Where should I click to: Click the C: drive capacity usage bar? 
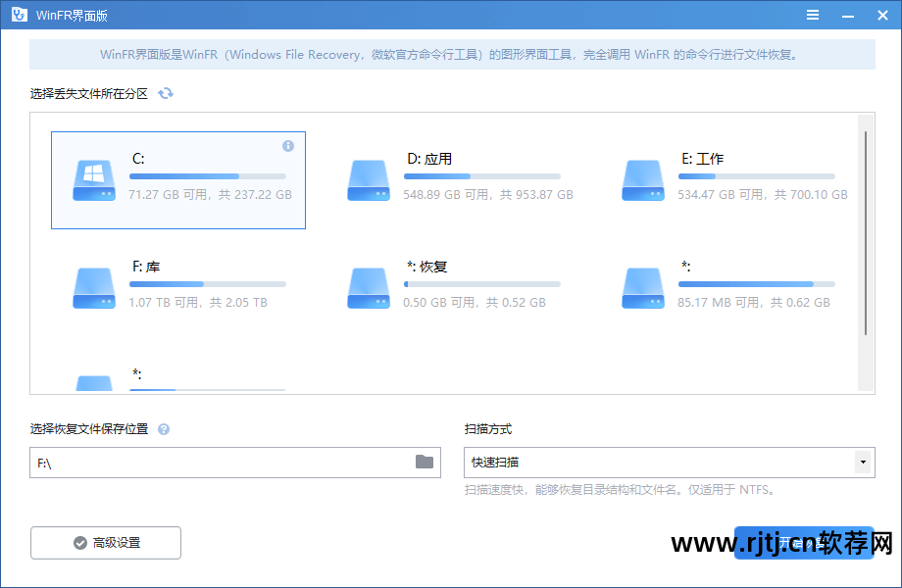(x=206, y=175)
